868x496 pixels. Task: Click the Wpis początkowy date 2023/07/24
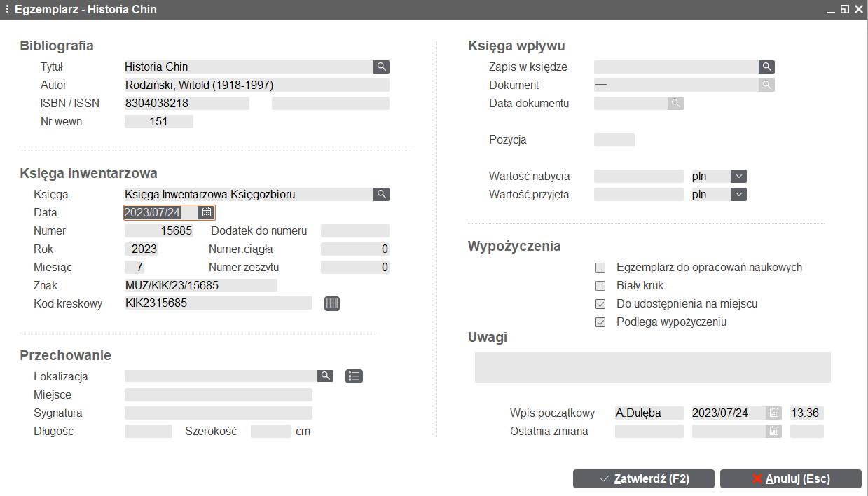pos(729,413)
